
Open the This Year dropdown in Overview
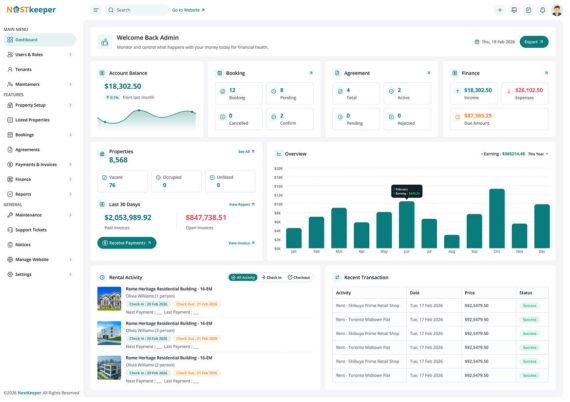pos(538,154)
